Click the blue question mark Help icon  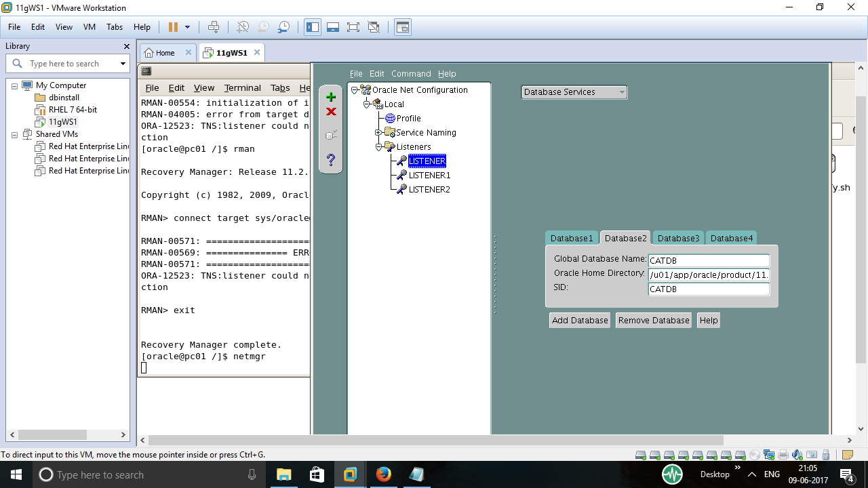(331, 160)
